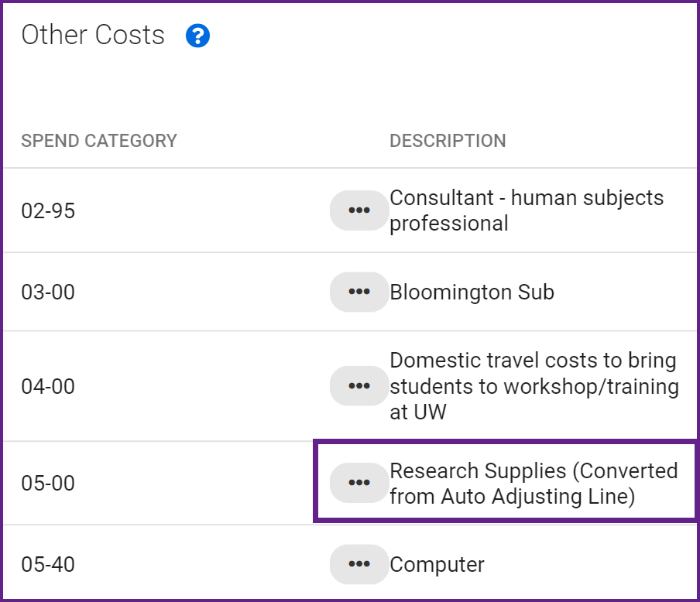Click Research Supplies (Converted from Auto Adjusting Line)
This screenshot has width=700, height=602.
pyautogui.click(x=534, y=484)
